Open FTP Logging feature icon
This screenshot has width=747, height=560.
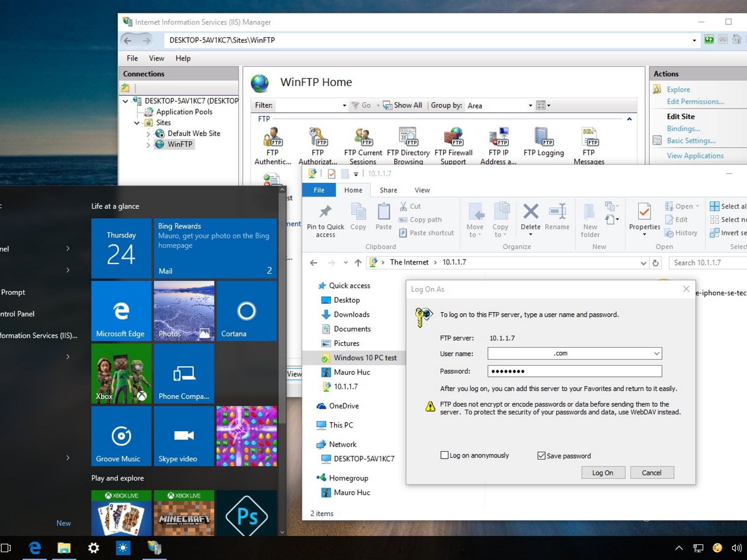(543, 137)
